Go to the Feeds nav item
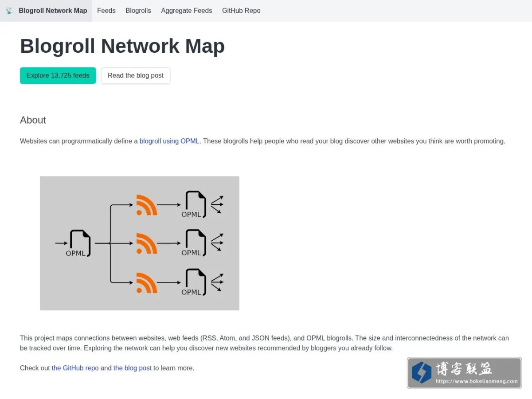Image resolution: width=532 pixels, height=399 pixels. click(x=106, y=11)
